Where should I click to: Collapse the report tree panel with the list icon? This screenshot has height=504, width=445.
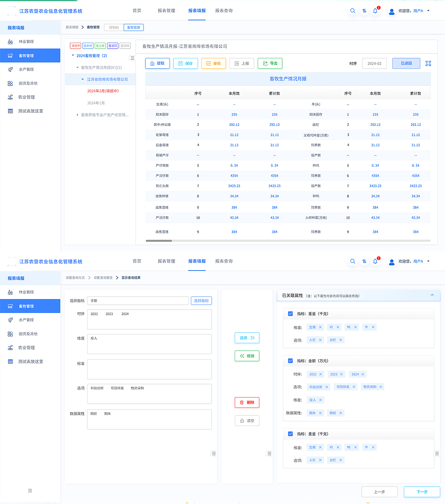point(132,58)
